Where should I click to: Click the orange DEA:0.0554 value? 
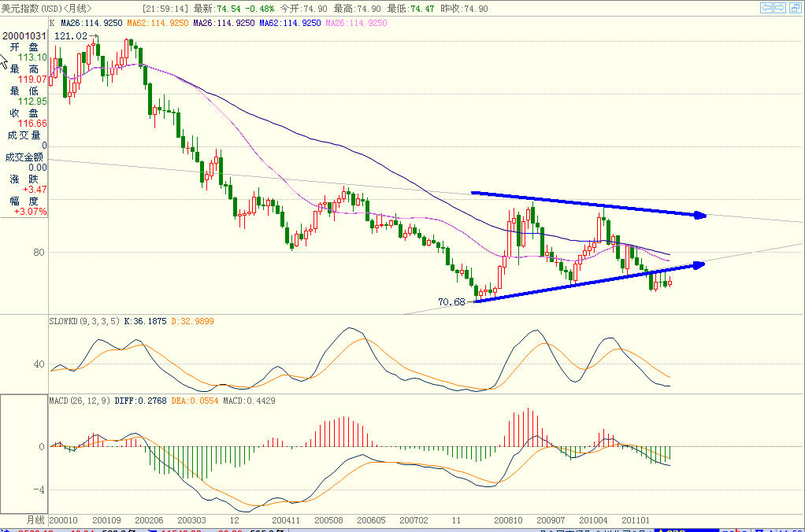pos(195,401)
